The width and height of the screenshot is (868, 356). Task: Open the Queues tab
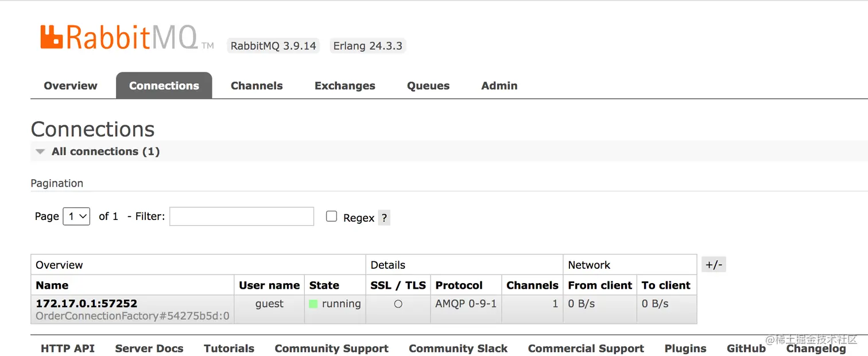(x=428, y=86)
